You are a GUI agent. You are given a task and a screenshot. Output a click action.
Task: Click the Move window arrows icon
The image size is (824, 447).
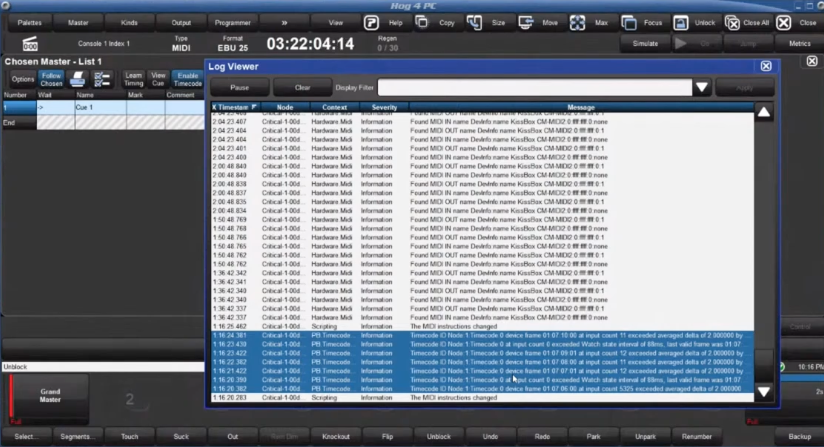[525, 22]
